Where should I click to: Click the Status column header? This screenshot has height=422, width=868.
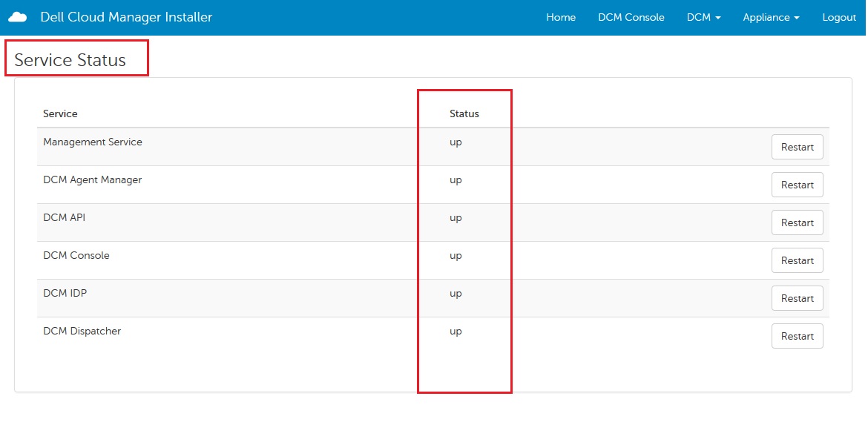[x=464, y=114]
